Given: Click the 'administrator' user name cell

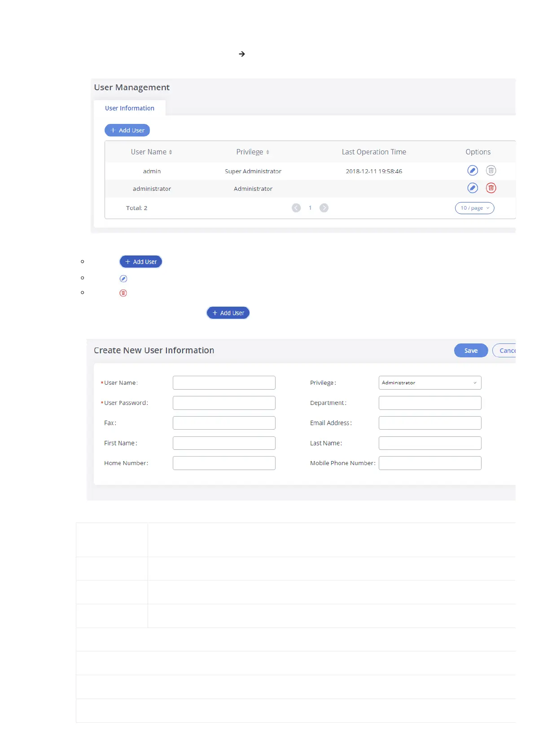Looking at the screenshot, I should click(152, 189).
